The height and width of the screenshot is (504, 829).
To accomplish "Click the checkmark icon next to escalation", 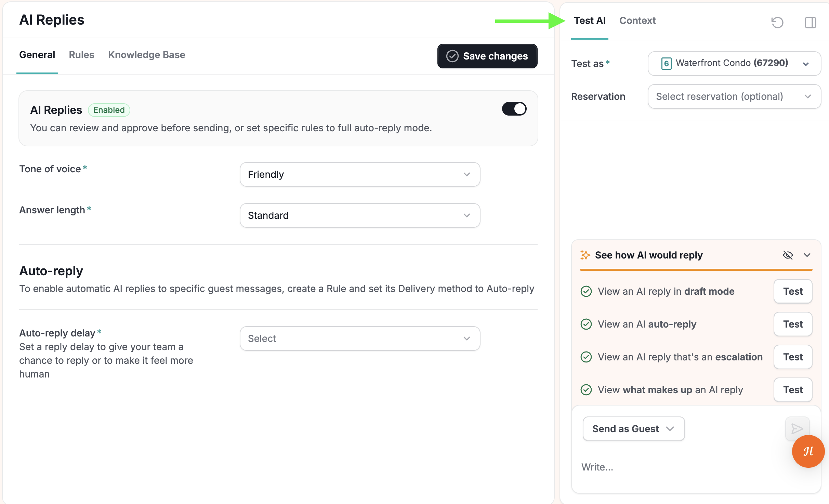I will (x=586, y=357).
